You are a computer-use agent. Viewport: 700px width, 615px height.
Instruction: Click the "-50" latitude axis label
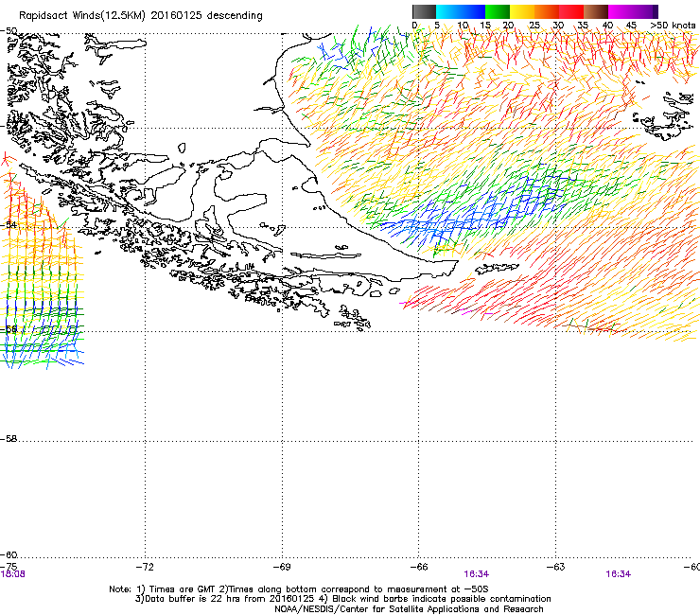[x=9, y=31]
